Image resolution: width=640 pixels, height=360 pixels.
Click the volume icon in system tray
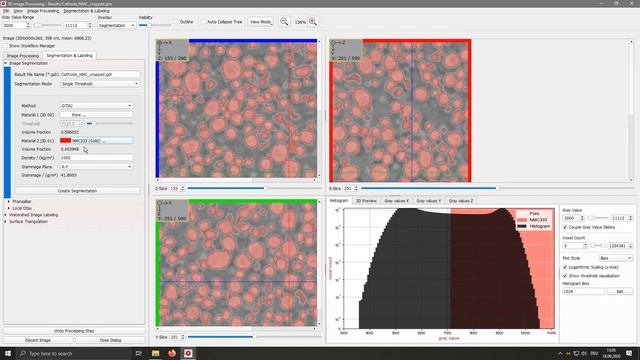point(584,353)
